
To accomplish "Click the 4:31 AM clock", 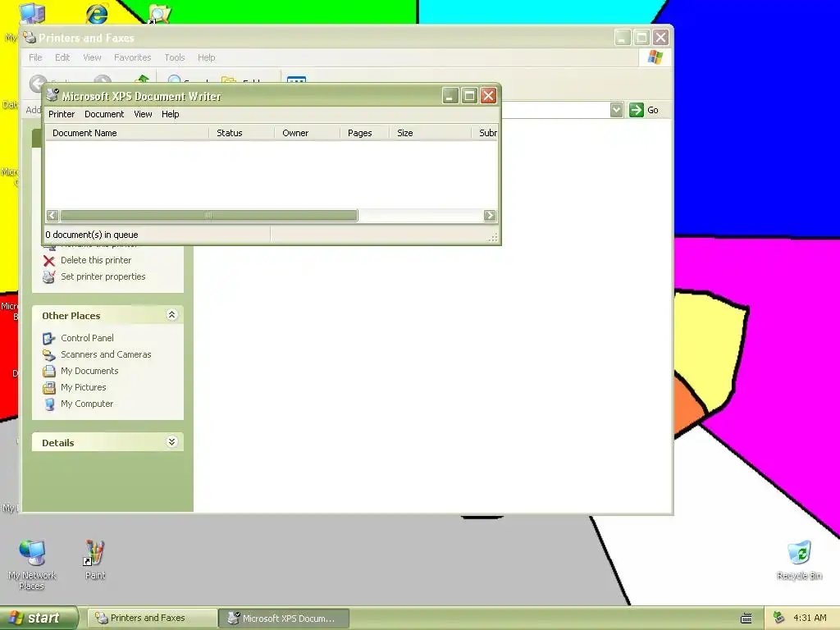I will pos(810,618).
